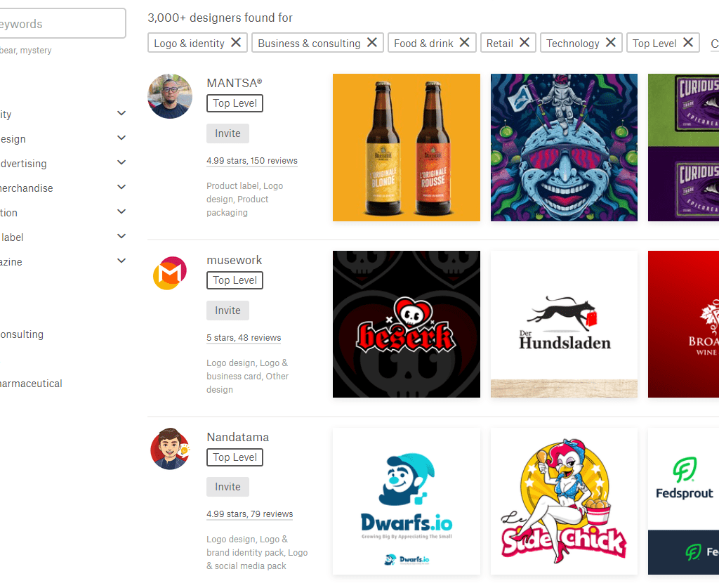Open the MANTSA designer name link

[235, 83]
